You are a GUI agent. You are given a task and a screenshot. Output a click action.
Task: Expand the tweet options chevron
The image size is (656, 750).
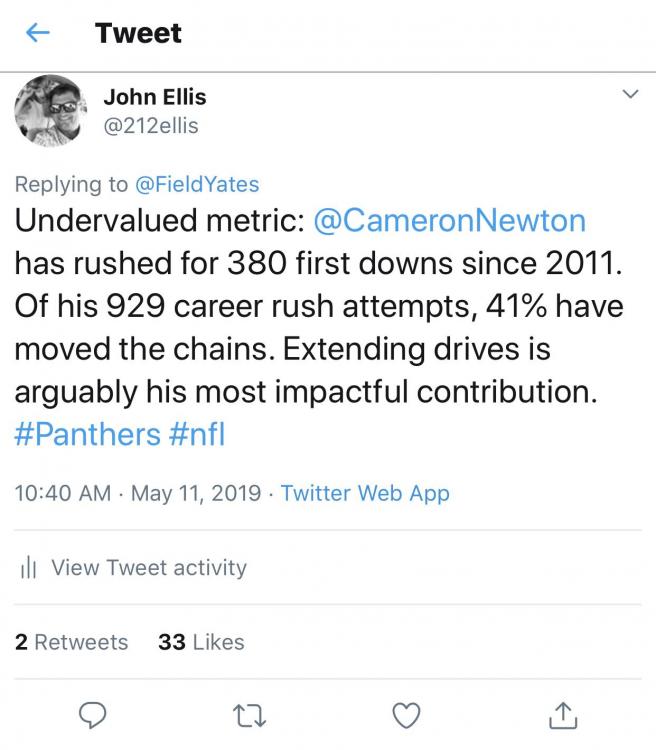(630, 94)
